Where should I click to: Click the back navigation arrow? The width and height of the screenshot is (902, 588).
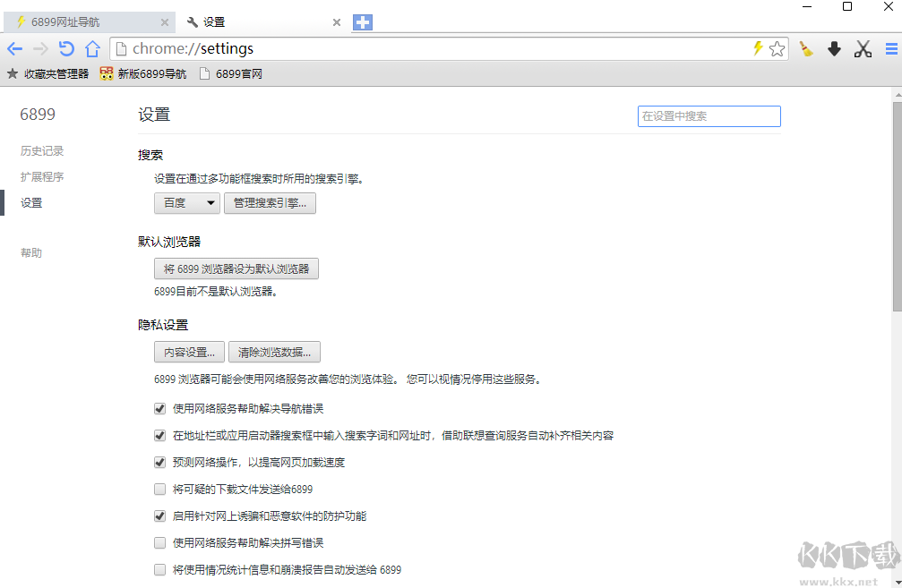pos(15,49)
